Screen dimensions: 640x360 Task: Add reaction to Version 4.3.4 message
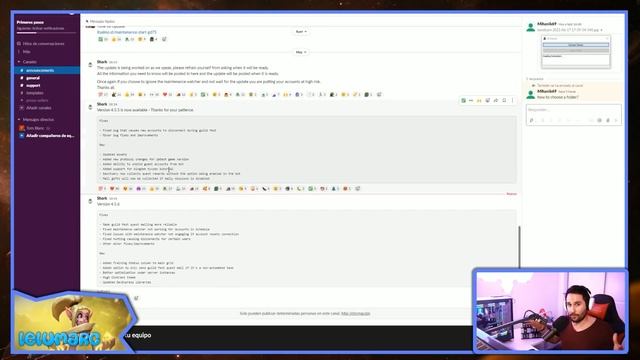(x=136, y=298)
